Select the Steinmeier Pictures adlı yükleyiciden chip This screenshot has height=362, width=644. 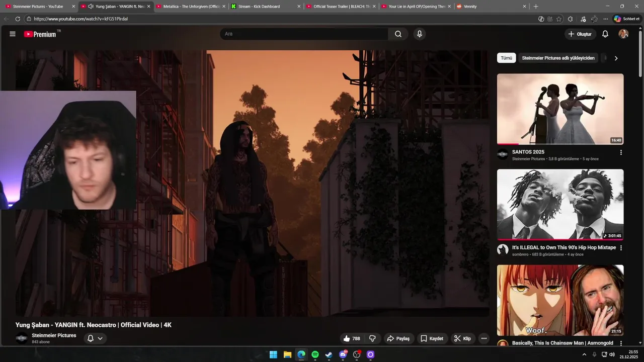pos(558,58)
